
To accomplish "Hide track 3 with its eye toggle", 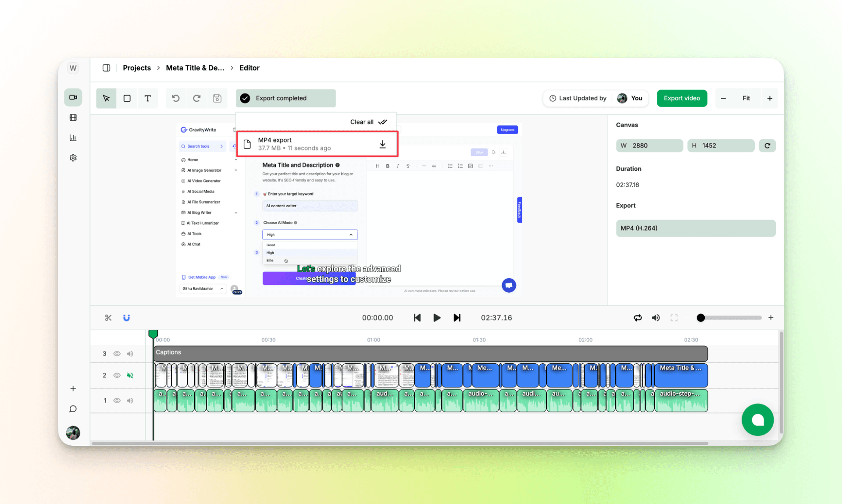I will click(117, 353).
